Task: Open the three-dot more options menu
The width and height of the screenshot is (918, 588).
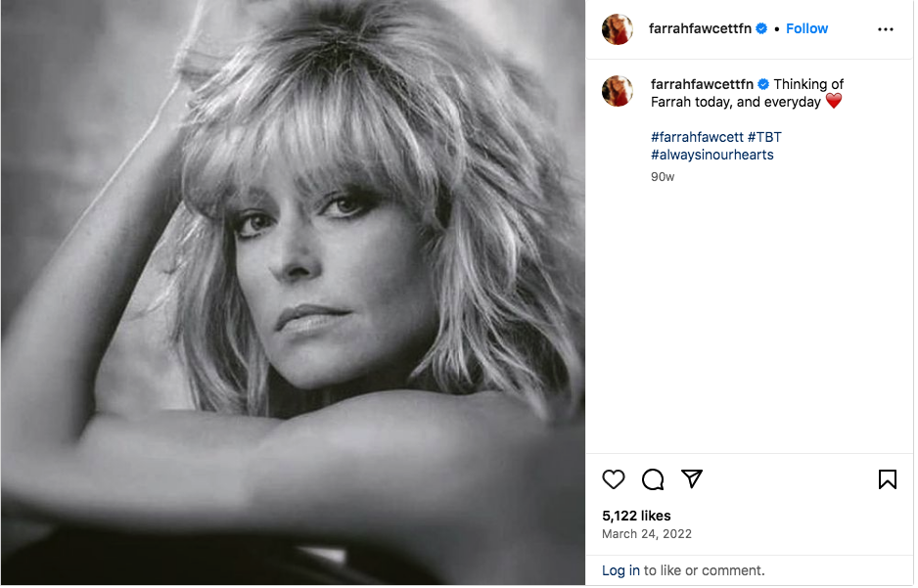Action: pyautogui.click(x=886, y=29)
